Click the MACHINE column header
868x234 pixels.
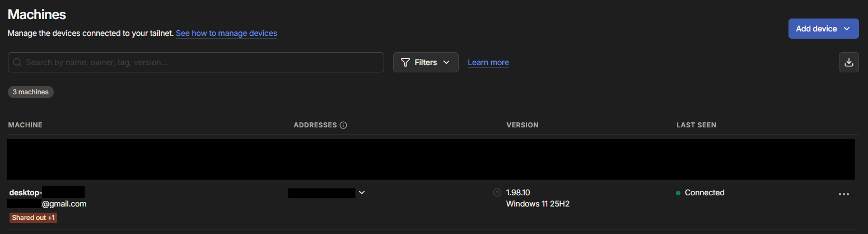click(x=25, y=125)
